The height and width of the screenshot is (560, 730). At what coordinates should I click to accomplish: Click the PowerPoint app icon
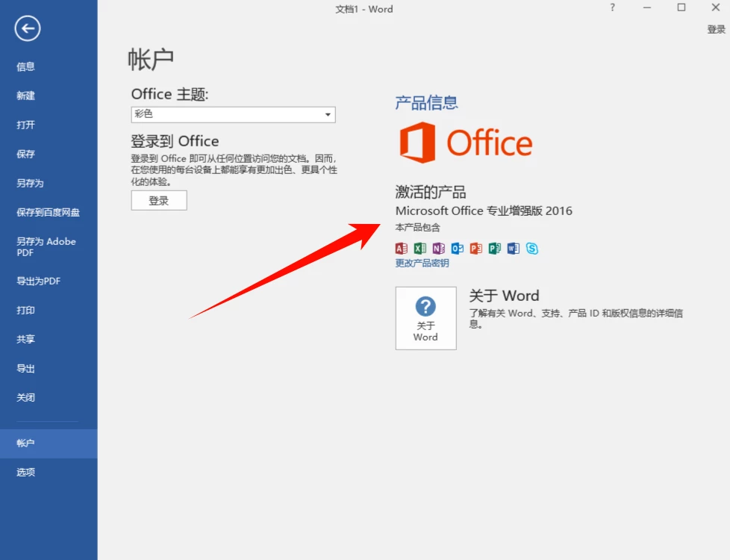pyautogui.click(x=475, y=249)
